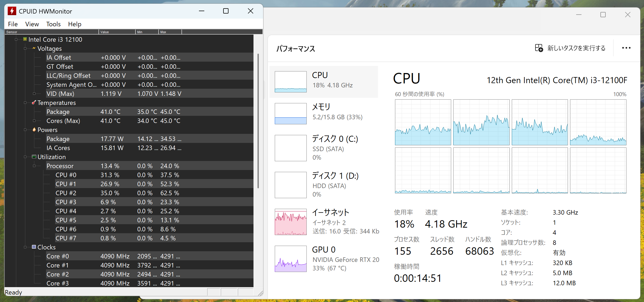Select the Core #1 clock row
This screenshot has height=302, width=644.
point(149,265)
